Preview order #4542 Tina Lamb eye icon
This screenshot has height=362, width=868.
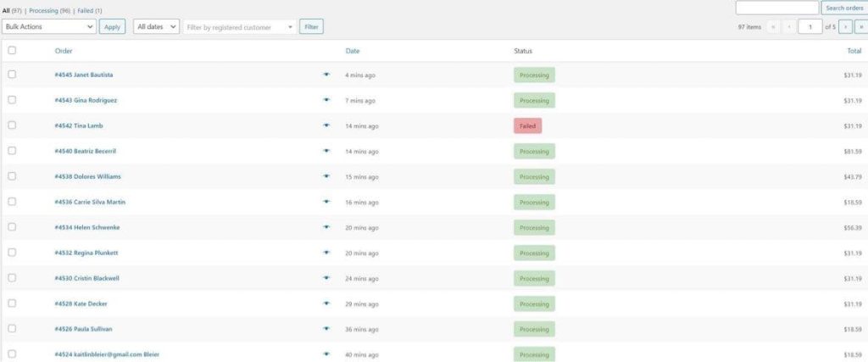click(x=326, y=125)
